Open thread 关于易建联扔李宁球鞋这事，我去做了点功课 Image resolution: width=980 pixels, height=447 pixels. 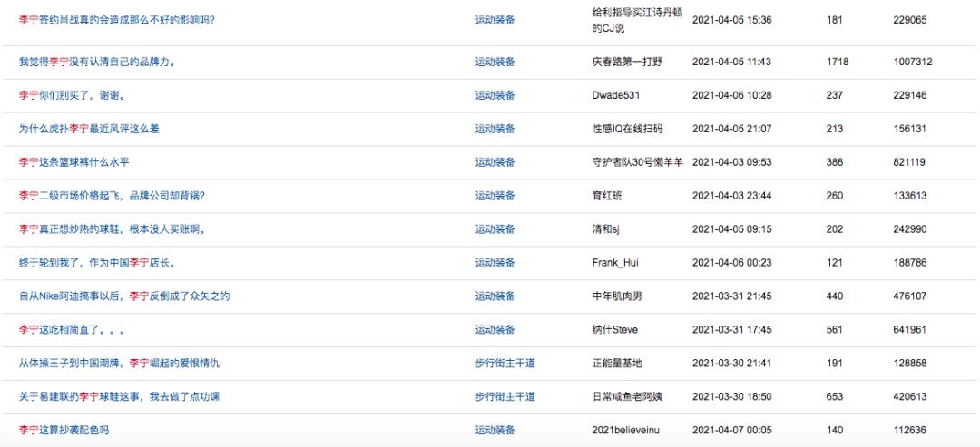pos(120,396)
